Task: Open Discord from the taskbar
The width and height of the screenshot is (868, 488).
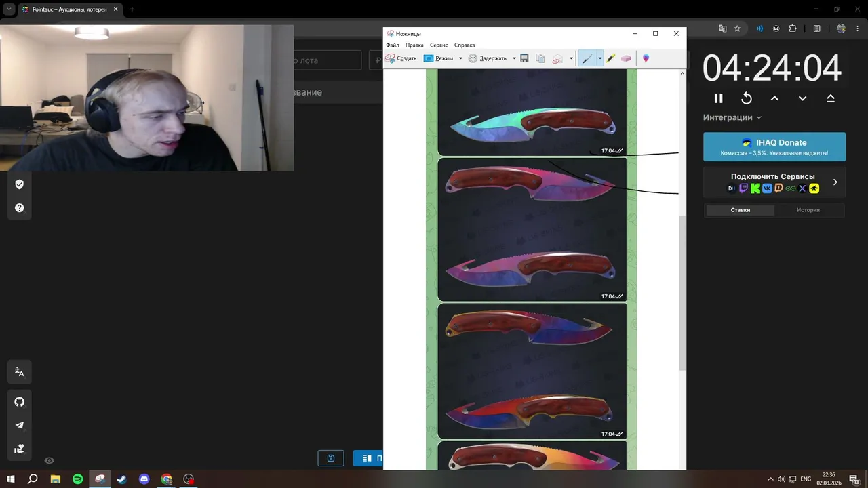Action: pos(144,479)
